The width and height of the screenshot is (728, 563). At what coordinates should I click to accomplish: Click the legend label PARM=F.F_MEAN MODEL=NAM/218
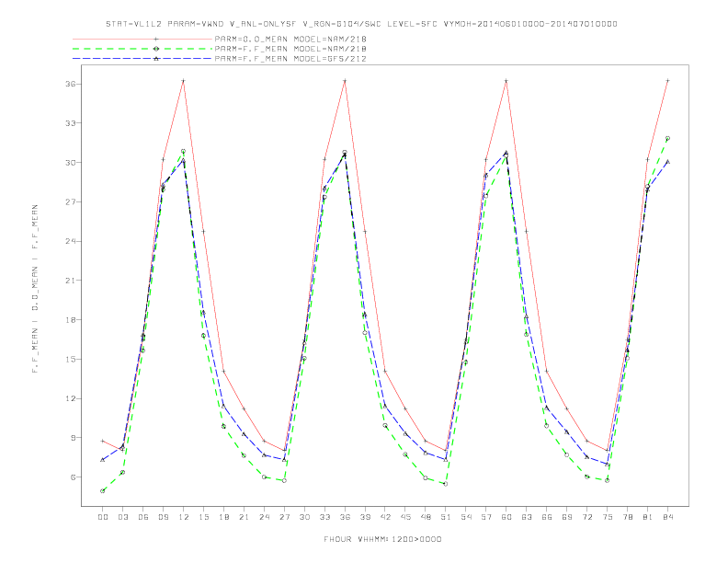click(x=290, y=49)
